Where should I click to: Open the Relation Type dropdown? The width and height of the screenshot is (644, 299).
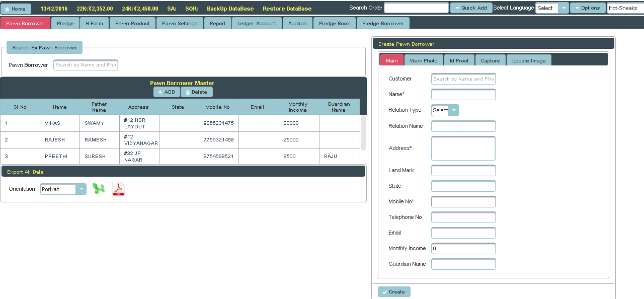point(445,110)
